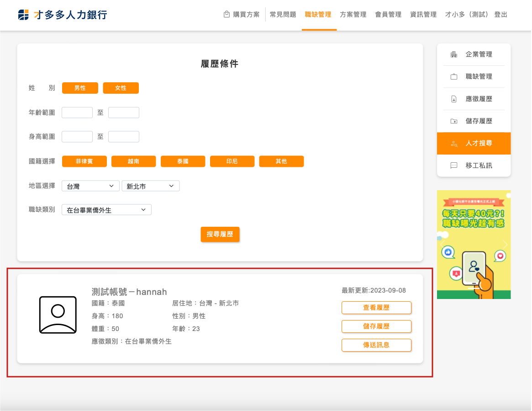
Task: Expand the 新北市 city dropdown
Action: (150, 186)
